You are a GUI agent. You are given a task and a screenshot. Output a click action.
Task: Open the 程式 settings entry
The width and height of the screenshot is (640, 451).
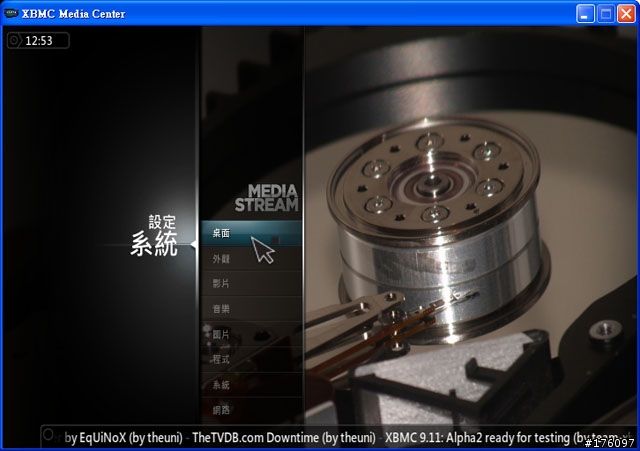coord(251,359)
